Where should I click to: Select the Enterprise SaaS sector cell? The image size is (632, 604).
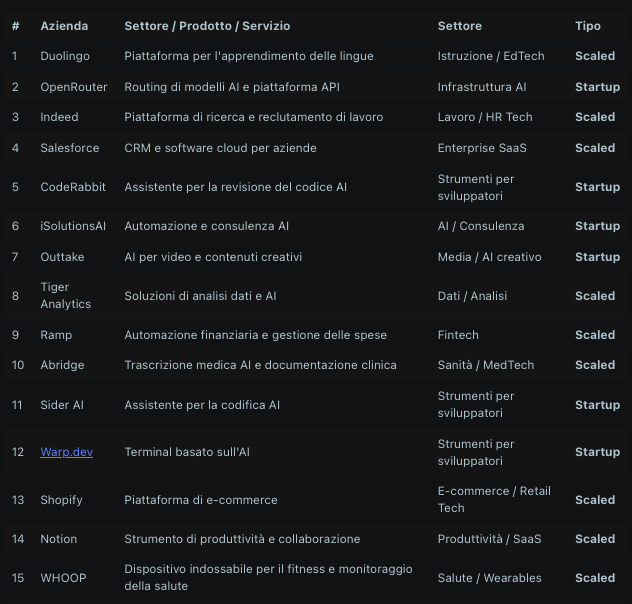[482, 148]
